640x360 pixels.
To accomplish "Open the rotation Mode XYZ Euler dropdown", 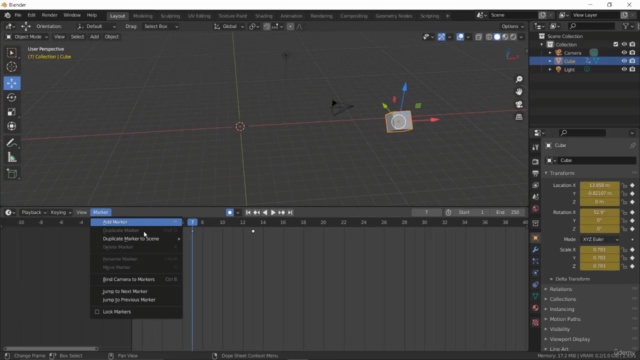I will (600, 240).
